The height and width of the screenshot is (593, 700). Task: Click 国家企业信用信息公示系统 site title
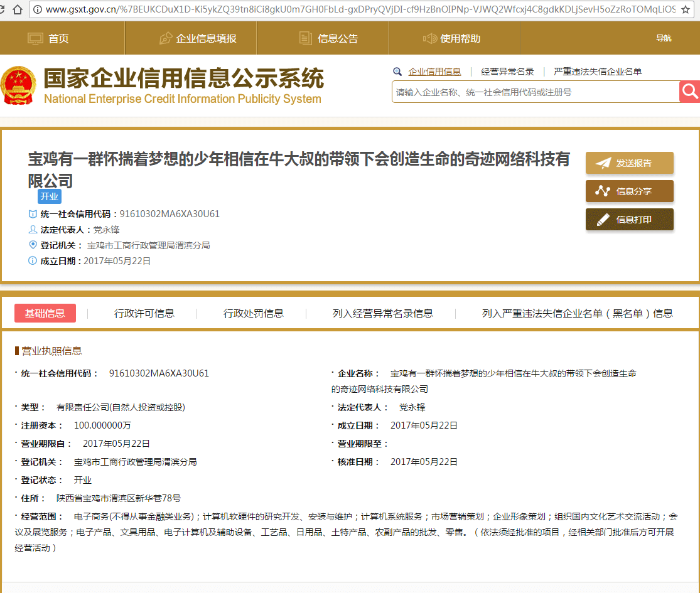pyautogui.click(x=183, y=78)
